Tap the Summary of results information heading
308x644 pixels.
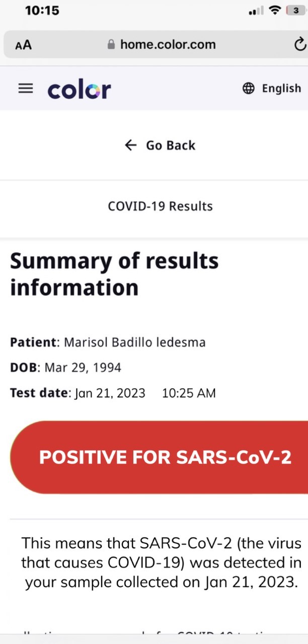pos(114,274)
